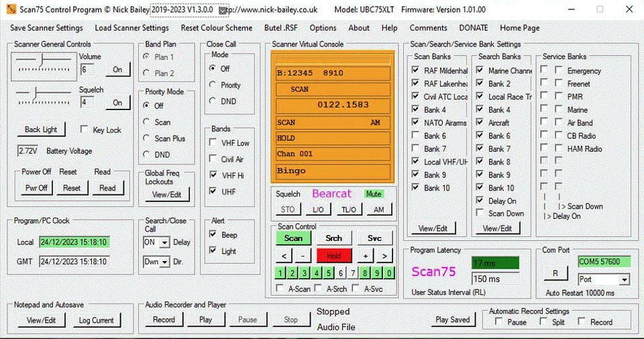644x339 pixels.
Task: Click the Svc button
Action: point(374,238)
